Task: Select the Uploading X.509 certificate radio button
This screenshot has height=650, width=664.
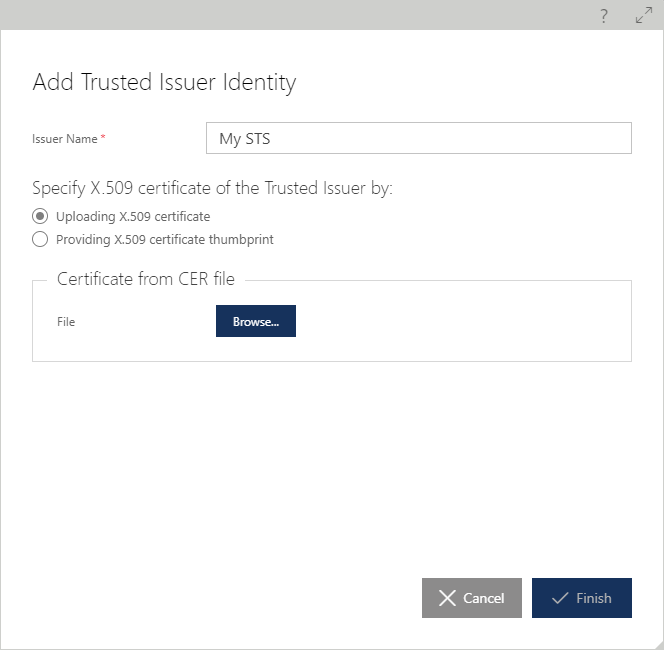Action: (x=40, y=216)
